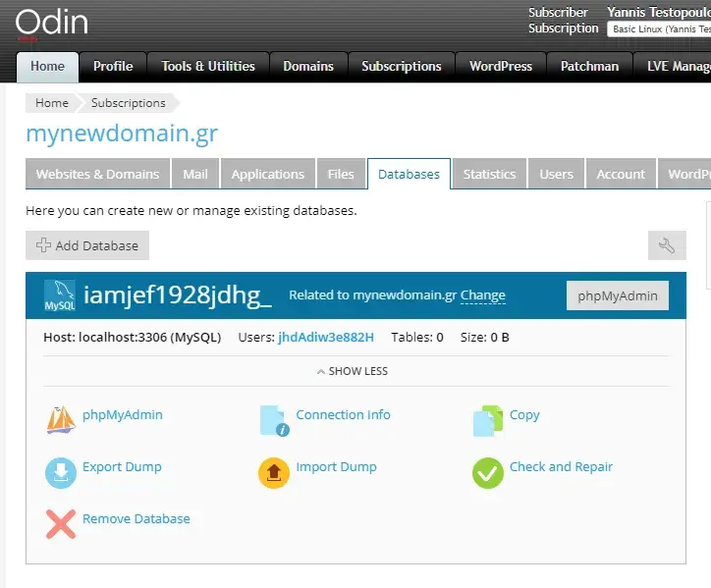Image resolution: width=711 pixels, height=588 pixels.
Task: Click the plus icon on Add Database
Action: 43,245
